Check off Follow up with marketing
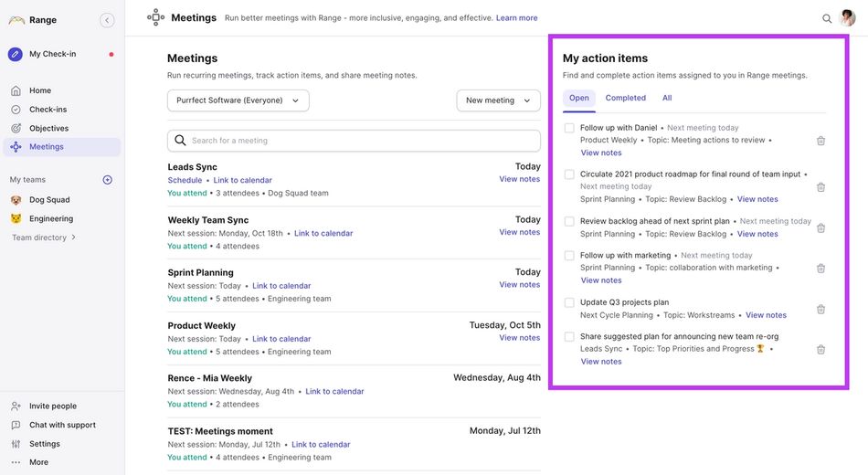The image size is (868, 475). [x=569, y=255]
